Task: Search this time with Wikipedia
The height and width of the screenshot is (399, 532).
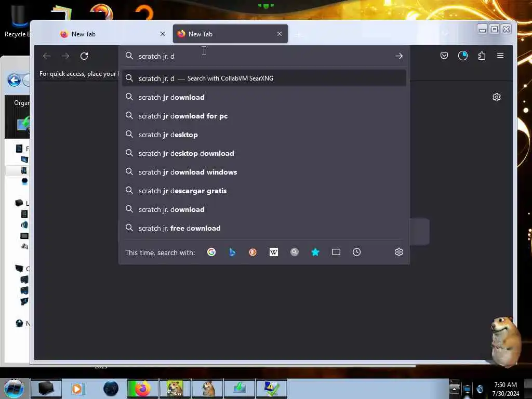Action: 274,252
